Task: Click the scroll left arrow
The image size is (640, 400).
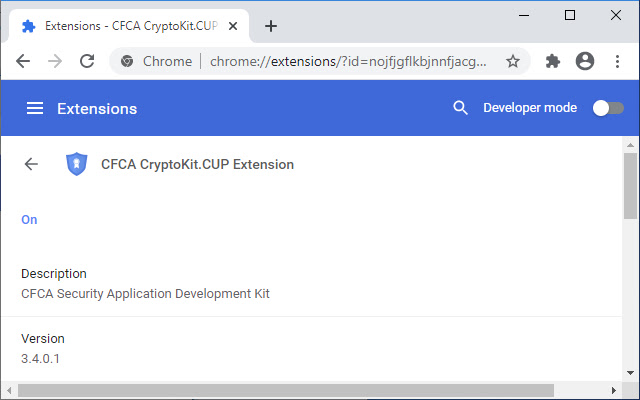Action: tap(9, 390)
